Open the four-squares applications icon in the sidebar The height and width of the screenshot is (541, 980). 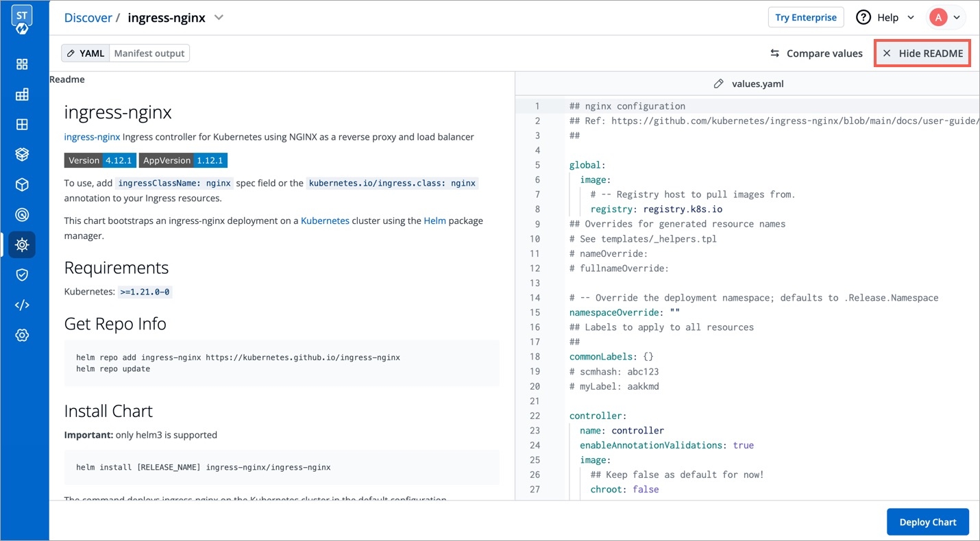22,64
